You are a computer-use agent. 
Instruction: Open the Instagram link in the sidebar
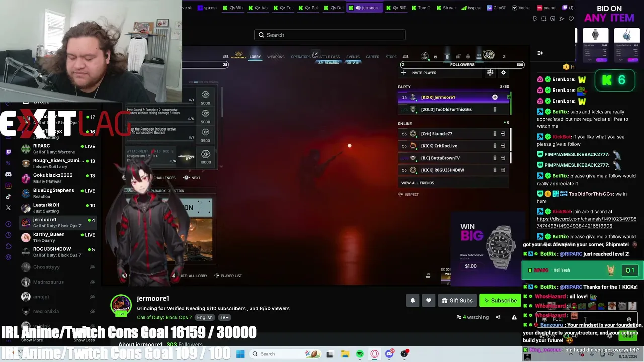(x=8, y=186)
